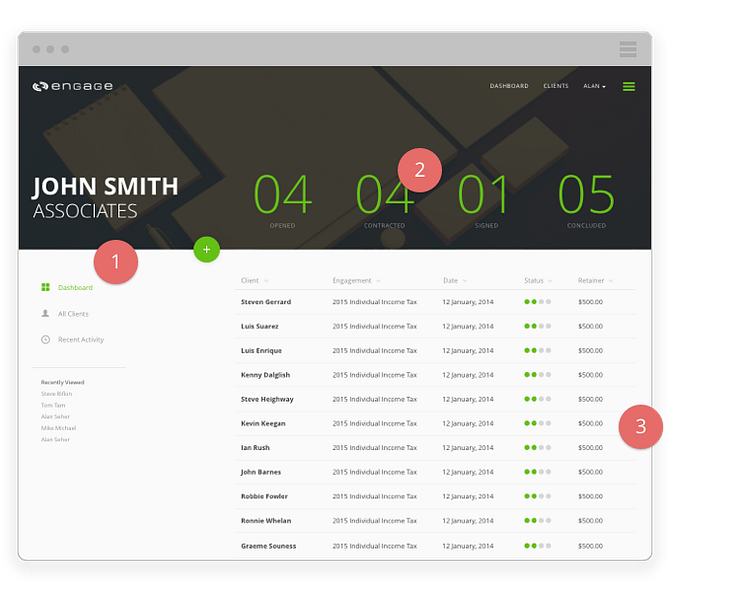The image size is (741, 600).
Task: Click the Dashboard grid icon in sidebar
Action: [45, 287]
